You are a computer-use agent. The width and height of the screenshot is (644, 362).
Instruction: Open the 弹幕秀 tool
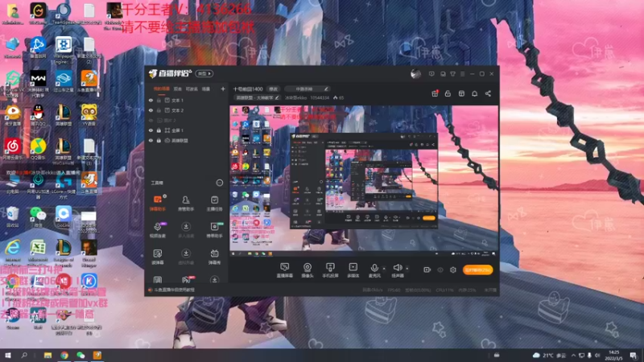(x=214, y=257)
